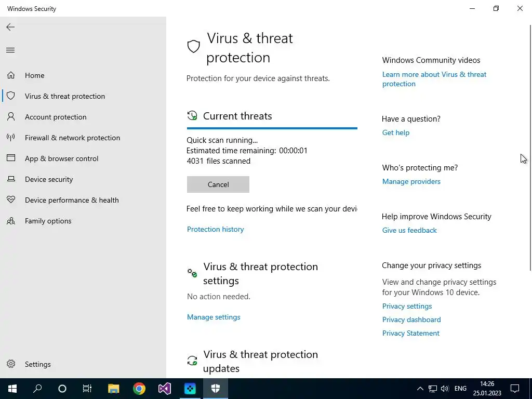Open the Windows Start menu
The image size is (532, 399).
[12, 389]
